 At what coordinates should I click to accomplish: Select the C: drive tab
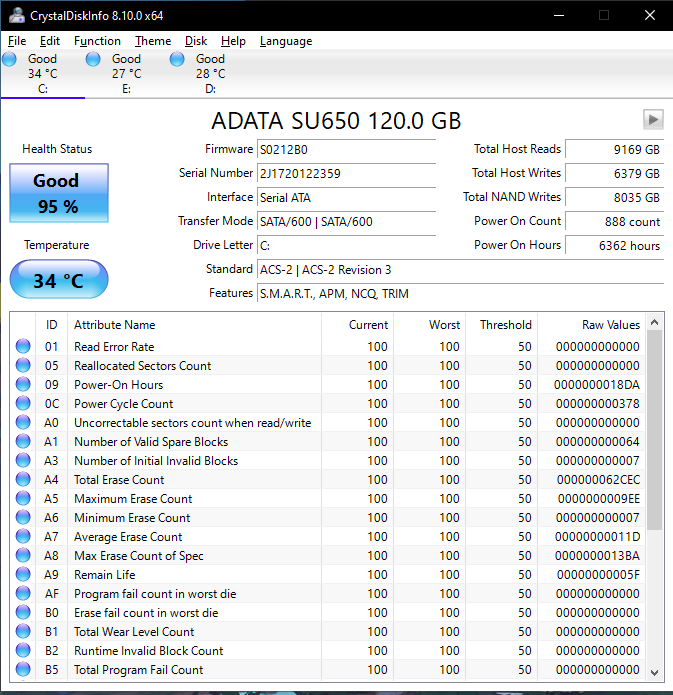click(43, 74)
